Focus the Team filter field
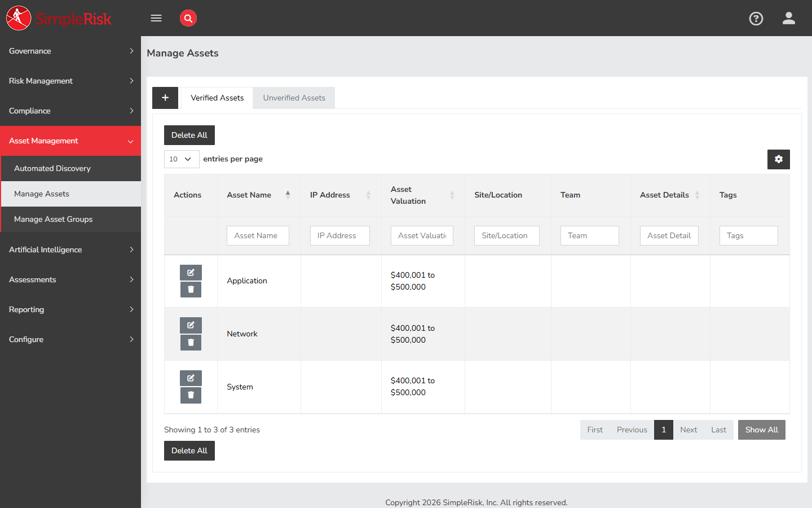Image resolution: width=812 pixels, height=508 pixels. click(x=590, y=235)
